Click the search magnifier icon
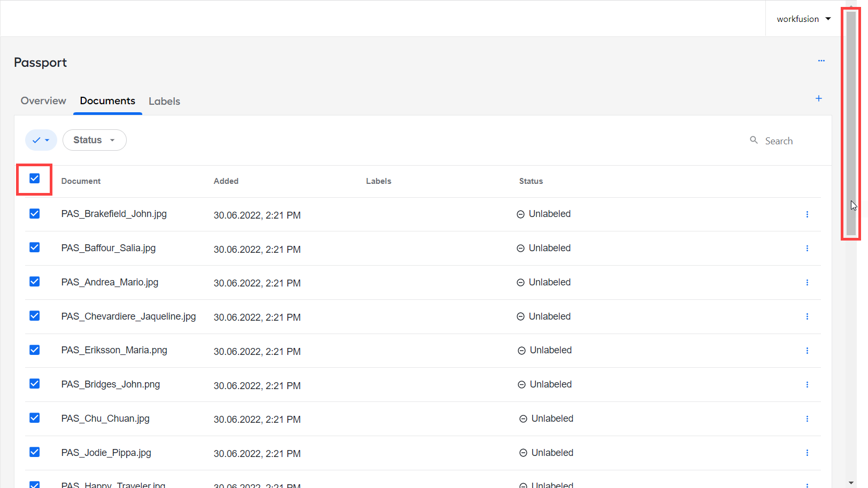The image size is (868, 488). [x=754, y=140]
